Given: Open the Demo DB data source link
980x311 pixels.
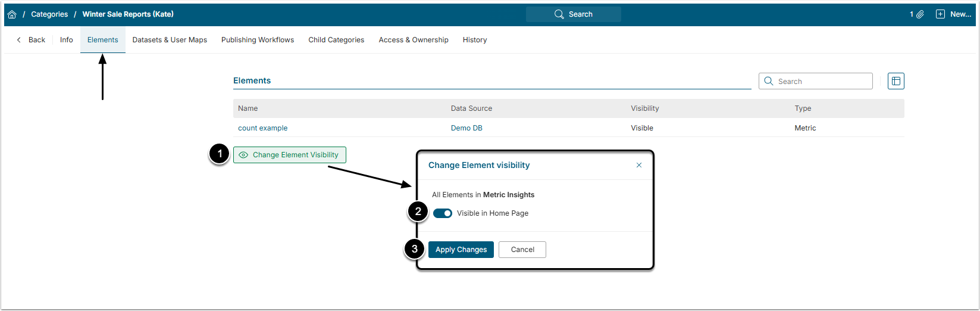Looking at the screenshot, I should [x=466, y=128].
